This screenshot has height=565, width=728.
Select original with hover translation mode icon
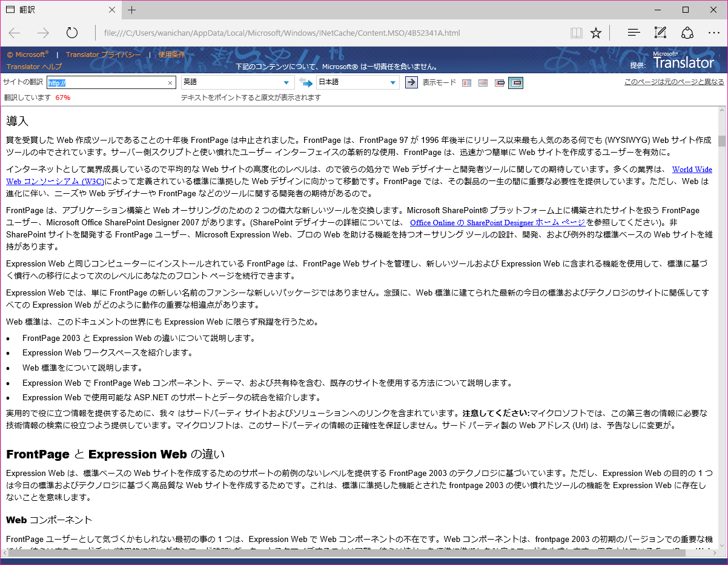coord(500,83)
